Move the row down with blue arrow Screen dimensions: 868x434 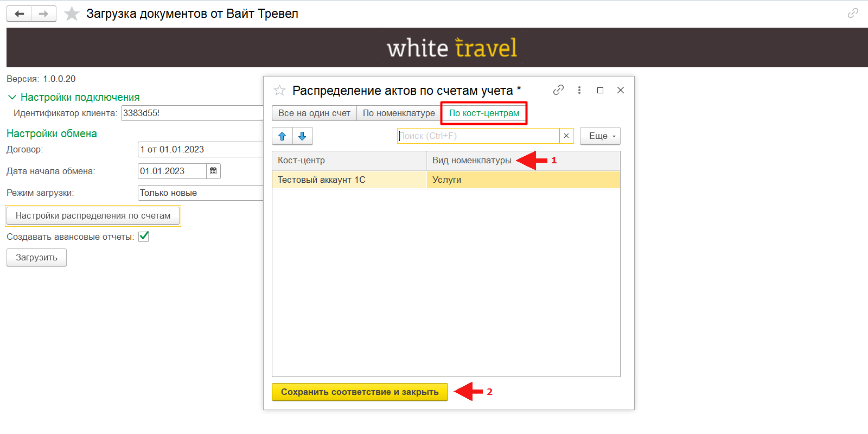(303, 136)
